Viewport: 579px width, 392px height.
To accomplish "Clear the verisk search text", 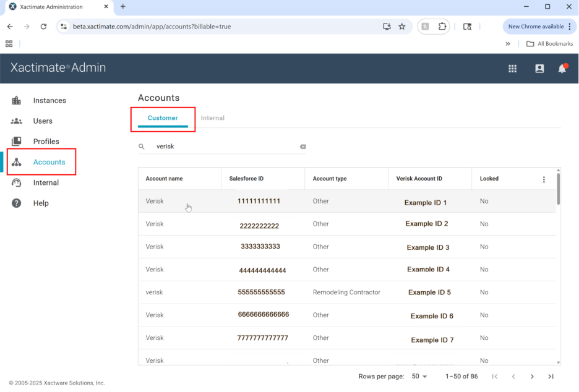I will [303, 147].
